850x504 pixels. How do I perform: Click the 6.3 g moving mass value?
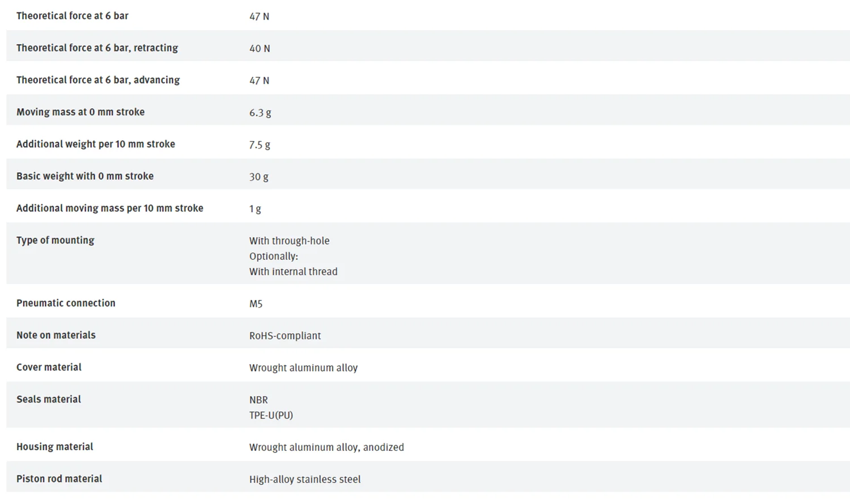pos(260,113)
